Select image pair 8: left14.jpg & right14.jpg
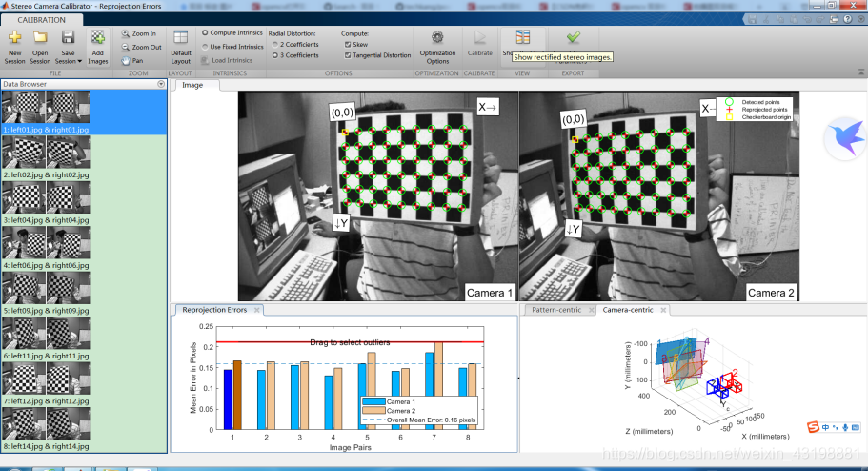 click(x=84, y=429)
